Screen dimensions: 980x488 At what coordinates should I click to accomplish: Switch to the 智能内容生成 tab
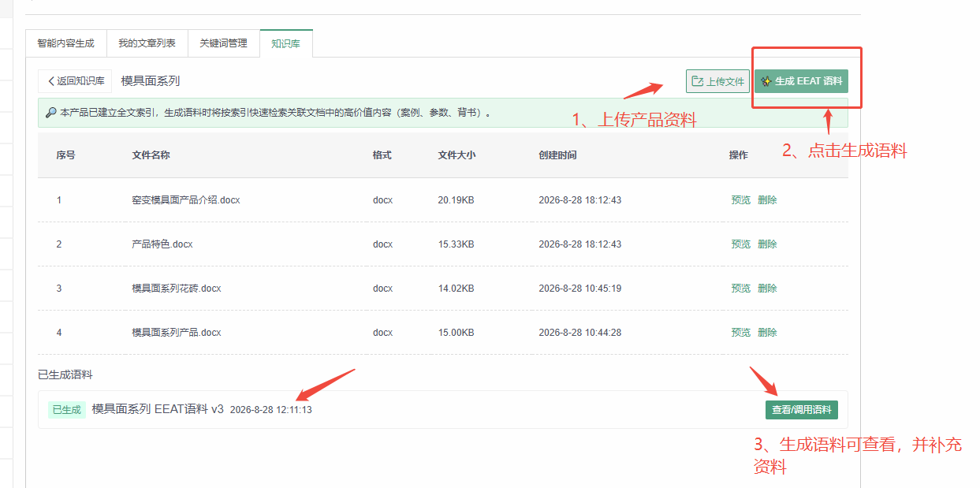[x=65, y=43]
